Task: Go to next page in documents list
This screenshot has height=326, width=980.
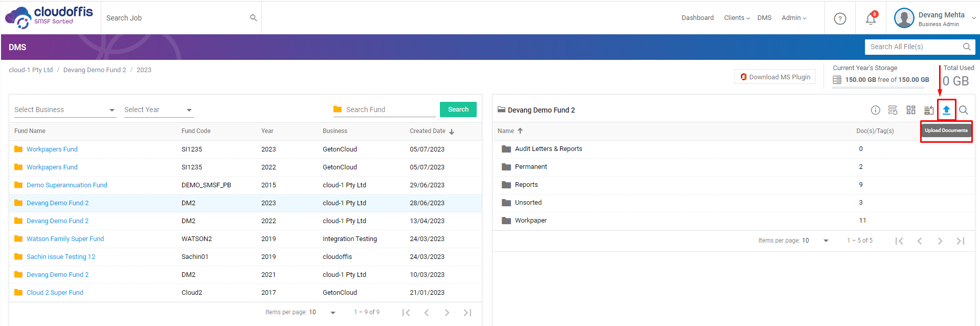Action: pos(940,241)
